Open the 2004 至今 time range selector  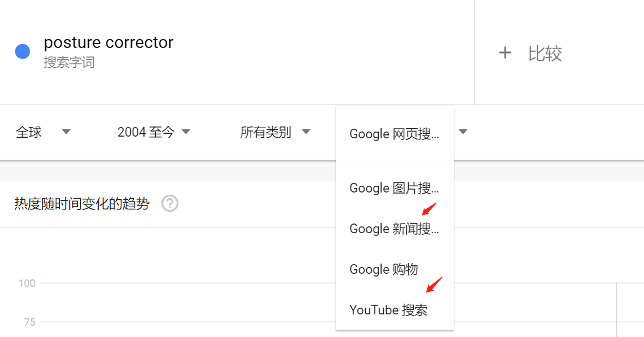pos(147,132)
